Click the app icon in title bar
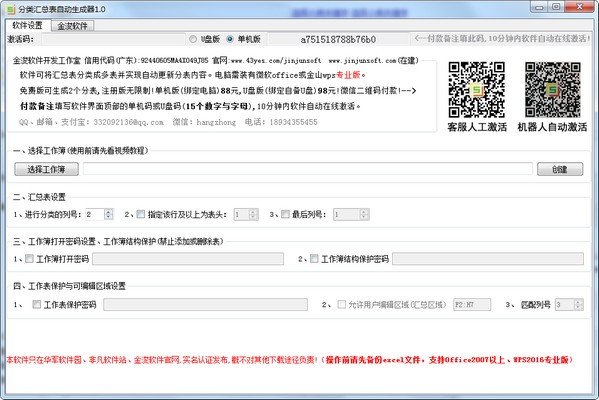 click(x=11, y=9)
